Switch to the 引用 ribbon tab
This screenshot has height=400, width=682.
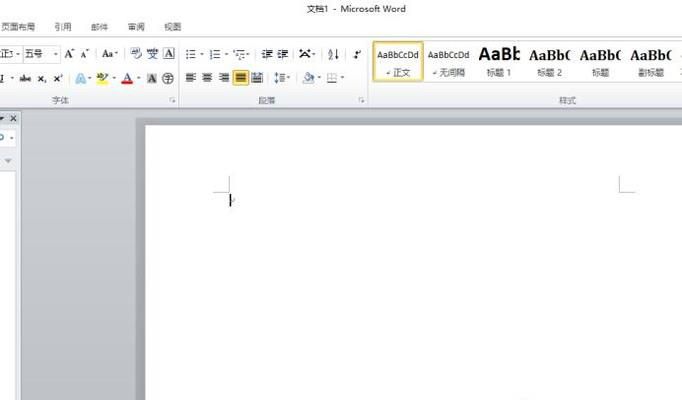pos(63,27)
